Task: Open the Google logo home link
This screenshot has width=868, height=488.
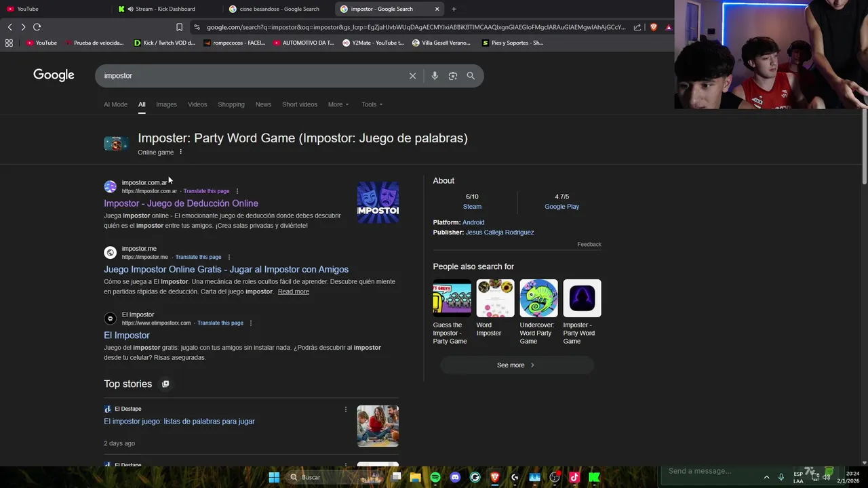Action: [54, 75]
